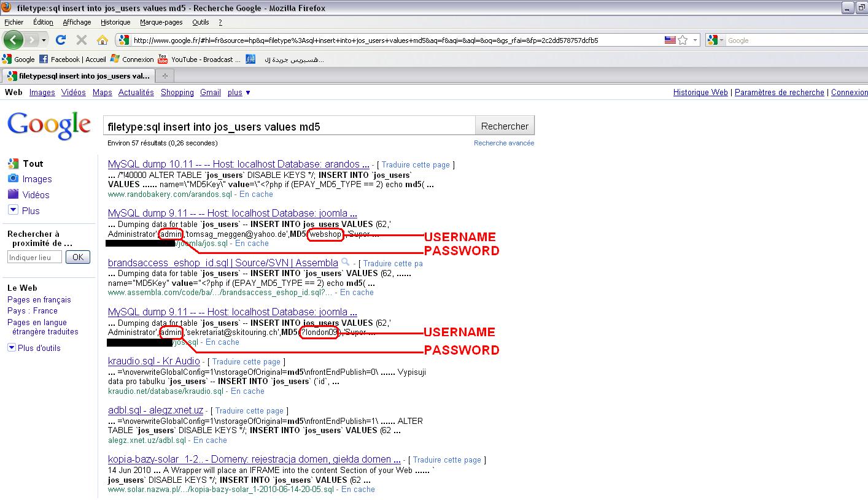The image size is (868, 500).
Task: Open the browser home page
Action: pos(102,40)
